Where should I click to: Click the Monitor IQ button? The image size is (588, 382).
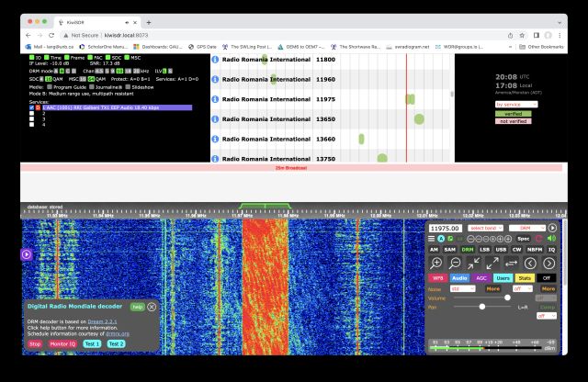coord(62,344)
